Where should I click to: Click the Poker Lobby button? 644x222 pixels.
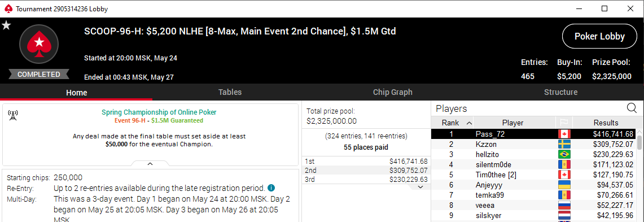coord(599,36)
